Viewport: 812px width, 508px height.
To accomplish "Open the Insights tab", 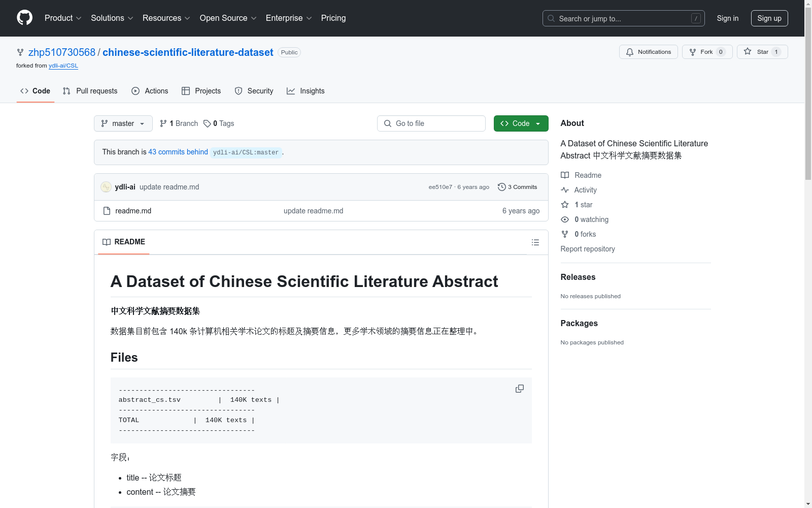I will coord(306,91).
